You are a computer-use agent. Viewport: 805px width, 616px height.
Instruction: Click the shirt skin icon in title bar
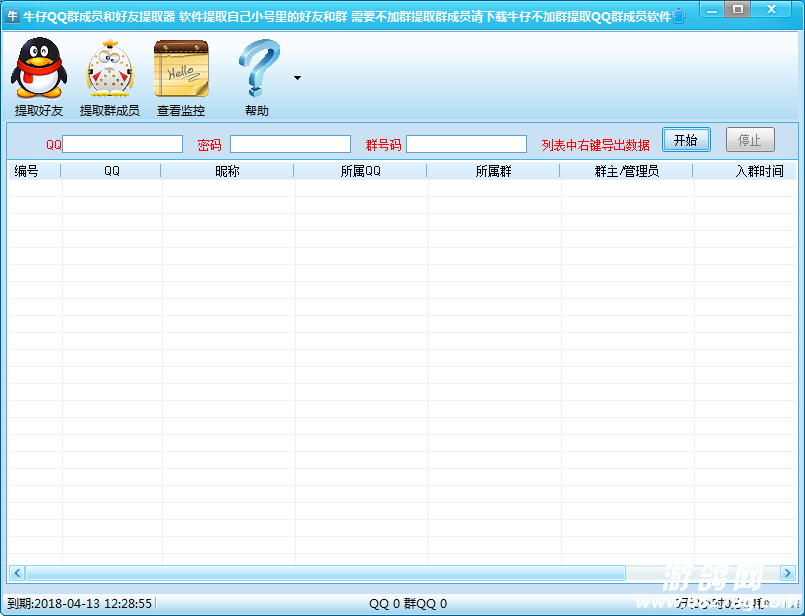678,16
